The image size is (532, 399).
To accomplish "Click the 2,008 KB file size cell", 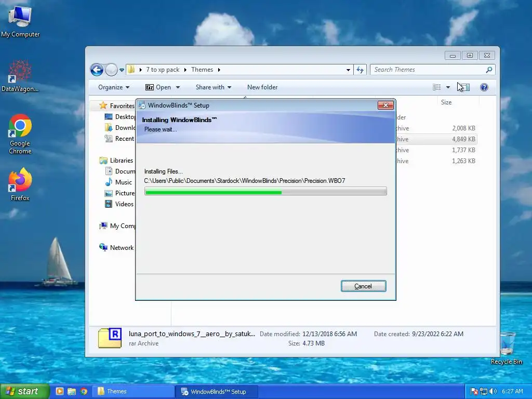I will click(x=463, y=128).
